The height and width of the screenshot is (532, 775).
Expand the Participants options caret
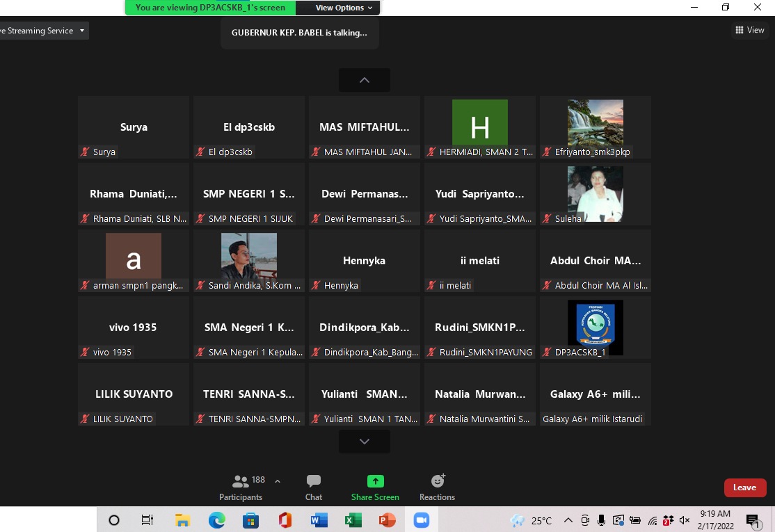pos(278,481)
